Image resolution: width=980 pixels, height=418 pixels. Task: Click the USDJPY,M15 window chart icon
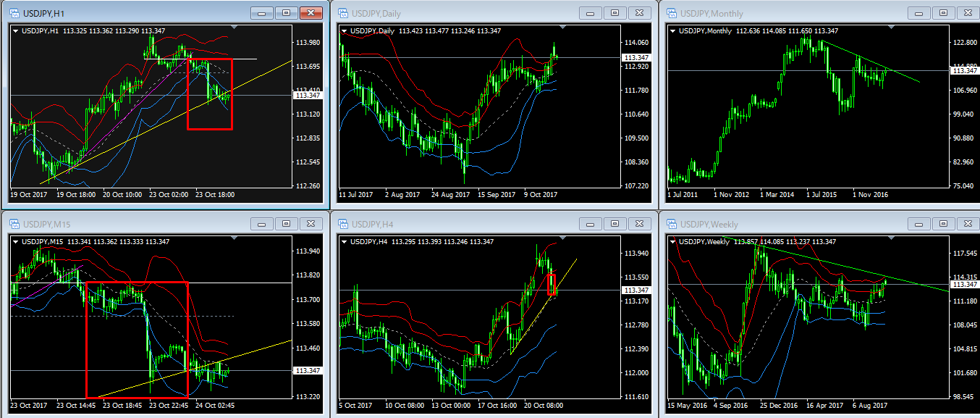[x=14, y=224]
